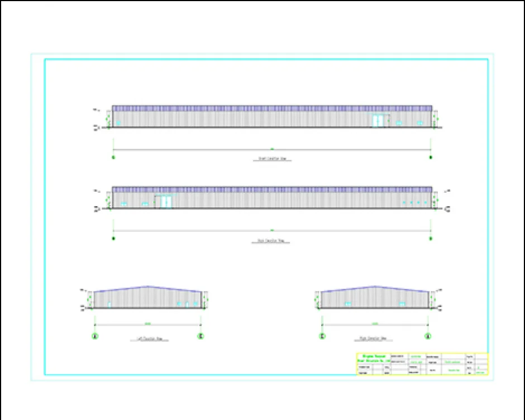
Task: Click right grid bubble of left elevation
Action: 201,336
